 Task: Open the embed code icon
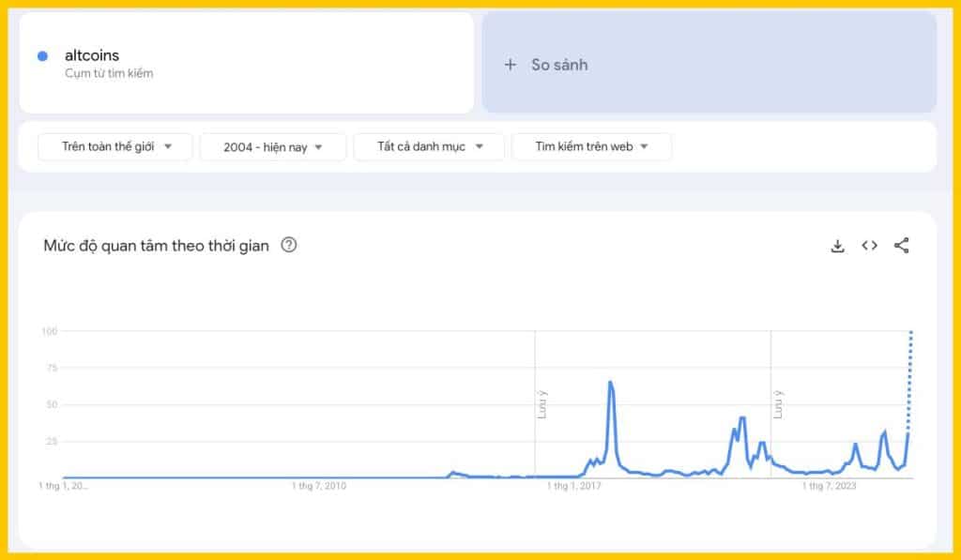870,246
